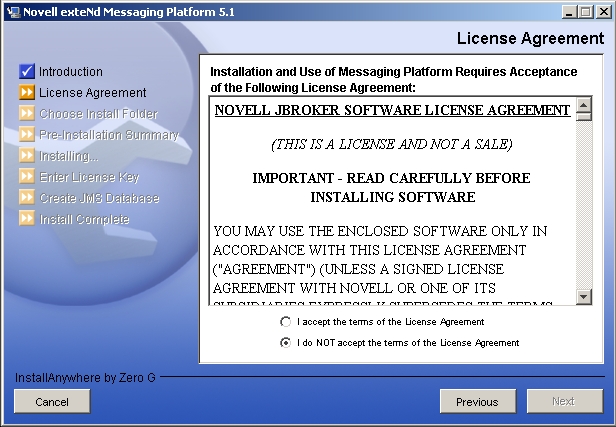The image size is (616, 427).
Task: Click the Choose Install Folder label
Action: [98, 114]
